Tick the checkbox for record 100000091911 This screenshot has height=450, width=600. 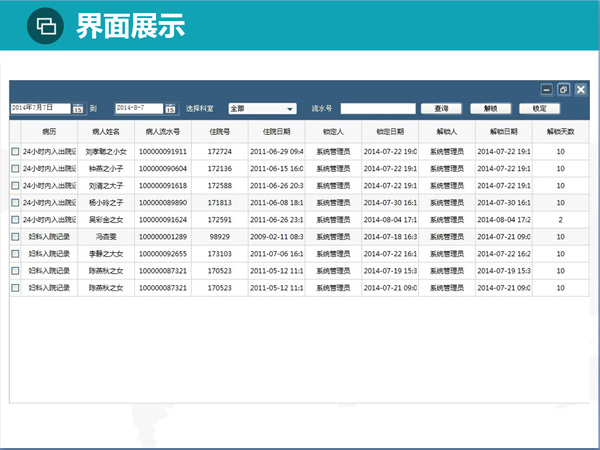pos(15,152)
